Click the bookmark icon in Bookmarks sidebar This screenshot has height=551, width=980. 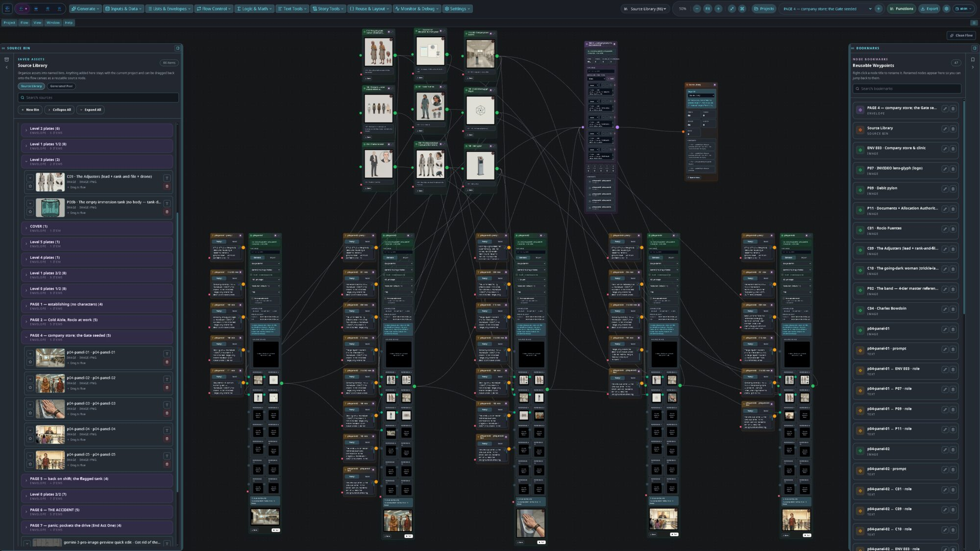973,60
